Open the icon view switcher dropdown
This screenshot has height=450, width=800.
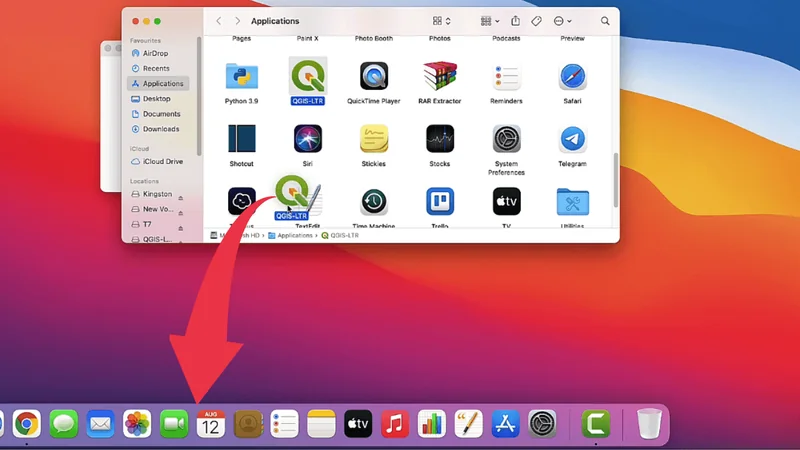[441, 21]
